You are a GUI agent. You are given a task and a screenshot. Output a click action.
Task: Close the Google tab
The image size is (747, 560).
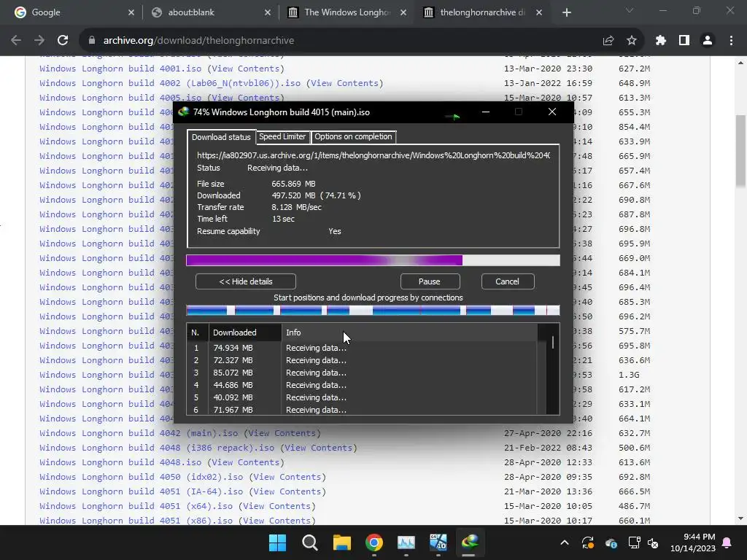(x=131, y=12)
